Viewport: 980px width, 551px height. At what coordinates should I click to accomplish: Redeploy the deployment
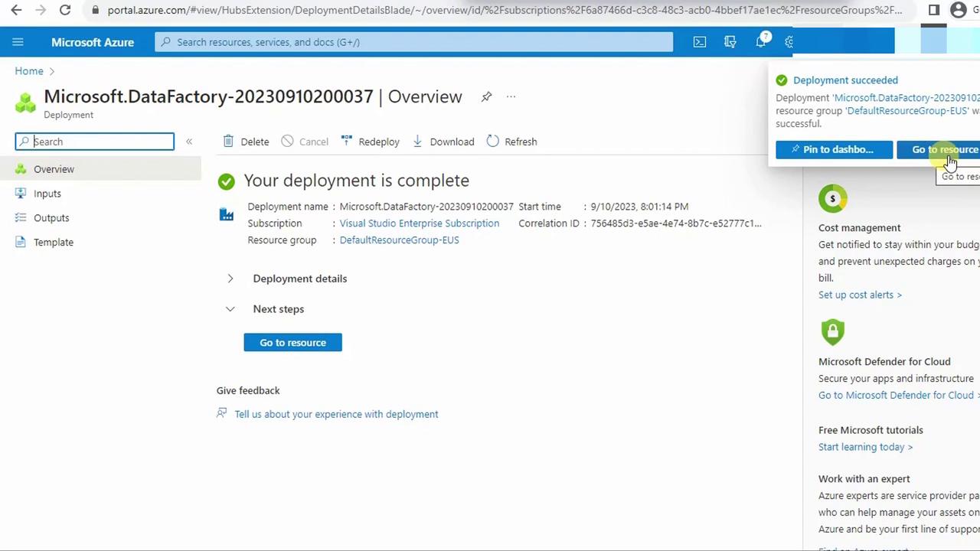pos(371,142)
